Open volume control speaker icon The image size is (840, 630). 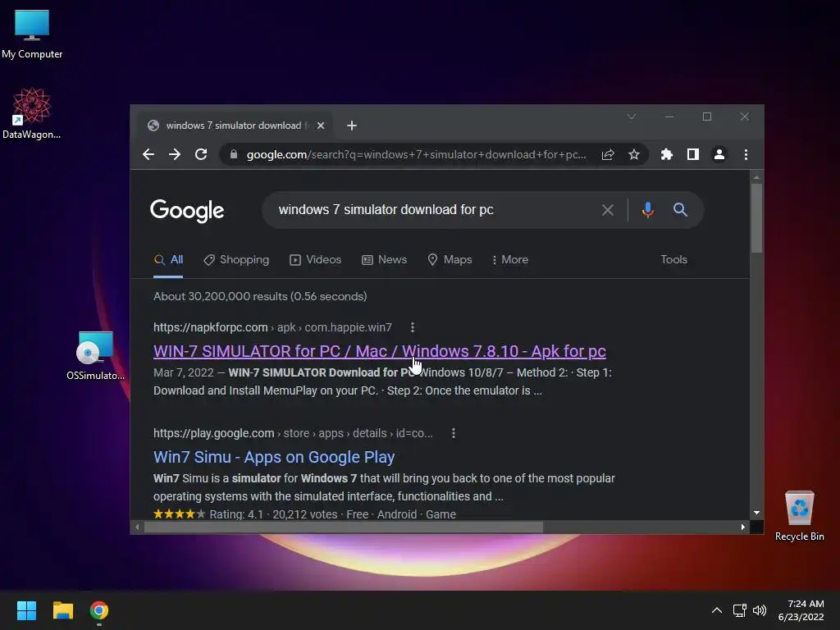click(x=760, y=610)
